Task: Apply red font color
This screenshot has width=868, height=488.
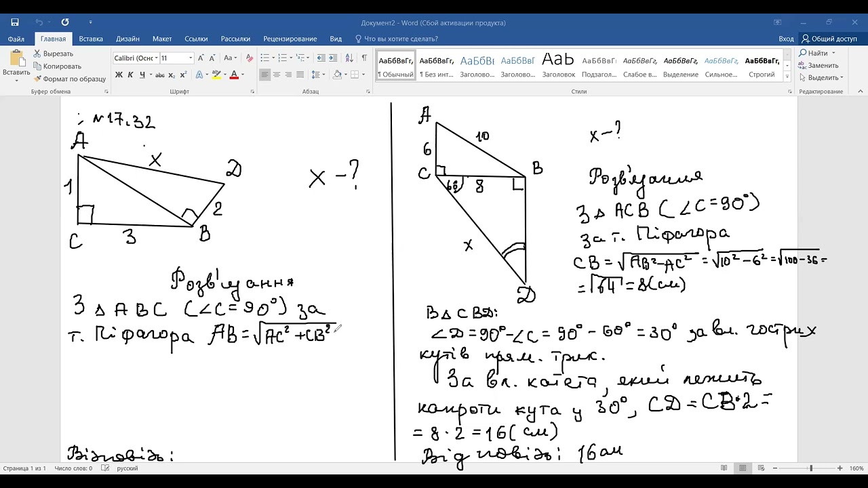Action: (233, 75)
